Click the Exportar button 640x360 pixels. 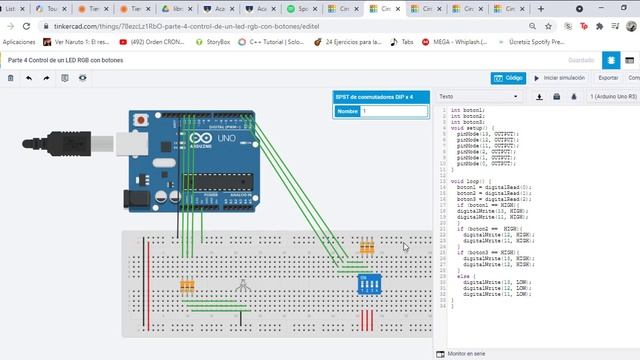pos(608,78)
